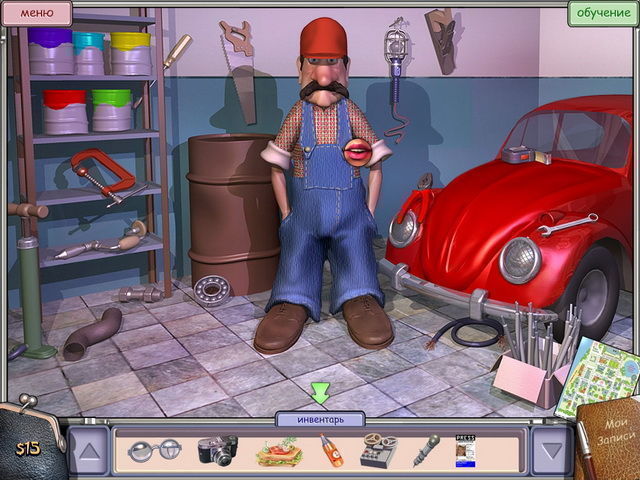Screen dimensions: 640x480
Task: Click the green paint can on the shelf
Action: pyautogui.click(x=112, y=110)
